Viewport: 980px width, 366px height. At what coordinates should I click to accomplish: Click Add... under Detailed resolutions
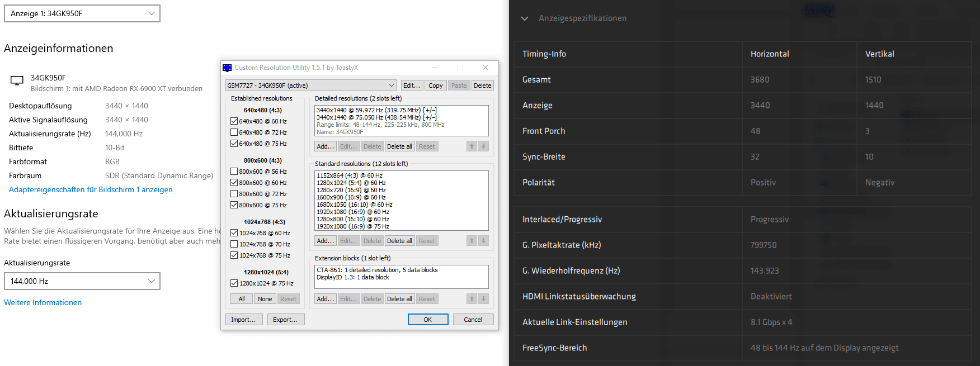click(326, 146)
